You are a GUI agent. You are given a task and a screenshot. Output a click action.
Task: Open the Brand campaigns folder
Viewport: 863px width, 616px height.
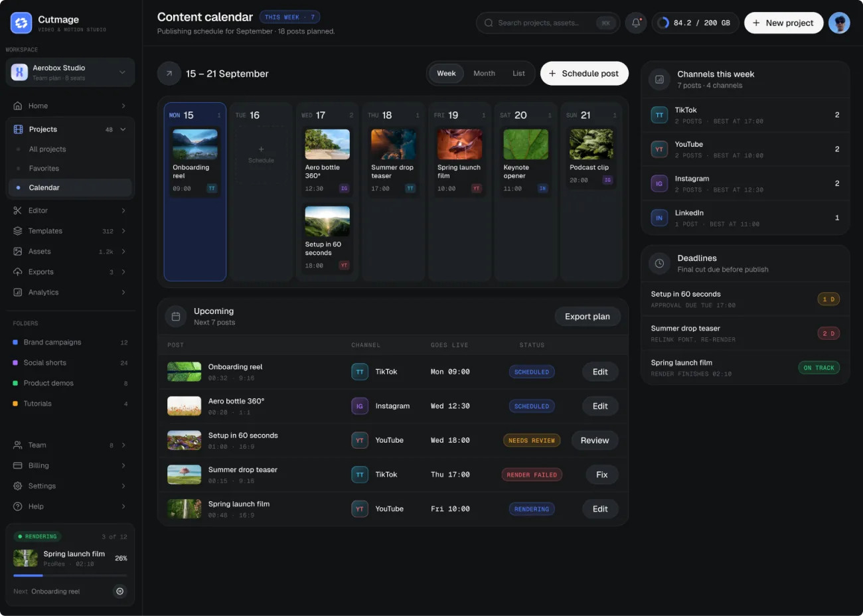(x=70, y=343)
